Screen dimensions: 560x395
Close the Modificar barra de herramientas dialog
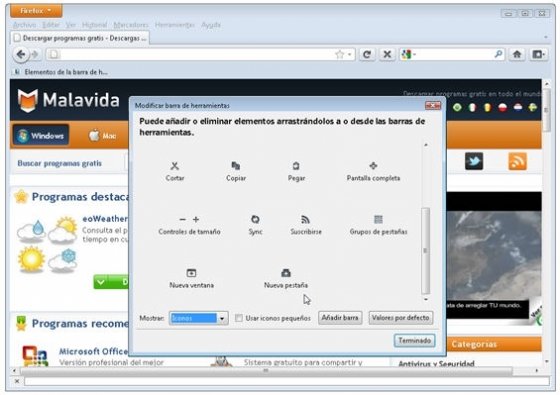point(433,105)
